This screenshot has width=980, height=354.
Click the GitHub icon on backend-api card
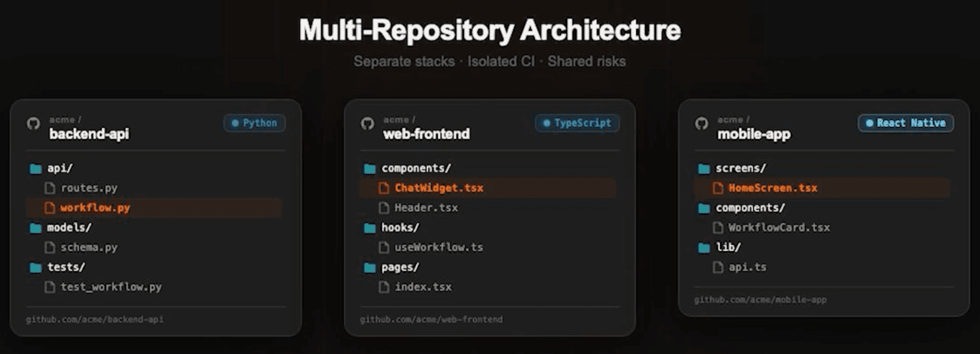point(34,123)
